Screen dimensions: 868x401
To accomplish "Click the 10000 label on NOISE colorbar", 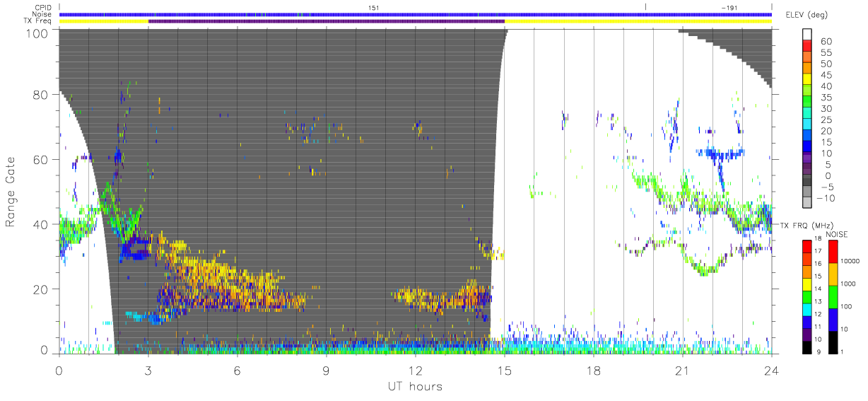I will (x=850, y=262).
